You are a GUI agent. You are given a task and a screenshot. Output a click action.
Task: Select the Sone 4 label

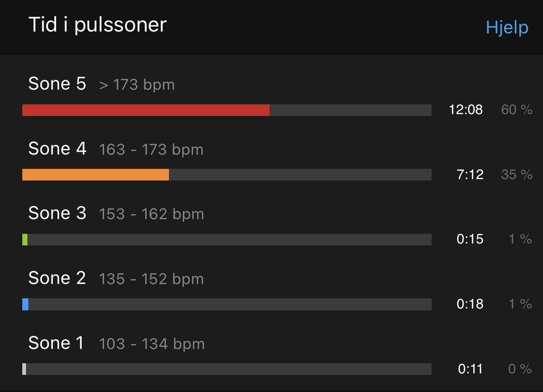(x=57, y=148)
